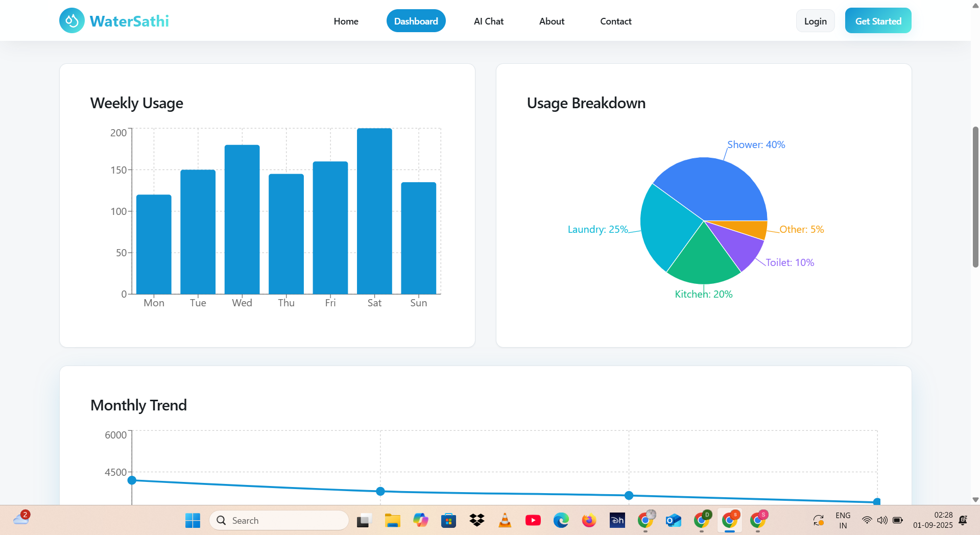Click the first Monthly Trend data point
Screen dimensions: 980x535
132,480
